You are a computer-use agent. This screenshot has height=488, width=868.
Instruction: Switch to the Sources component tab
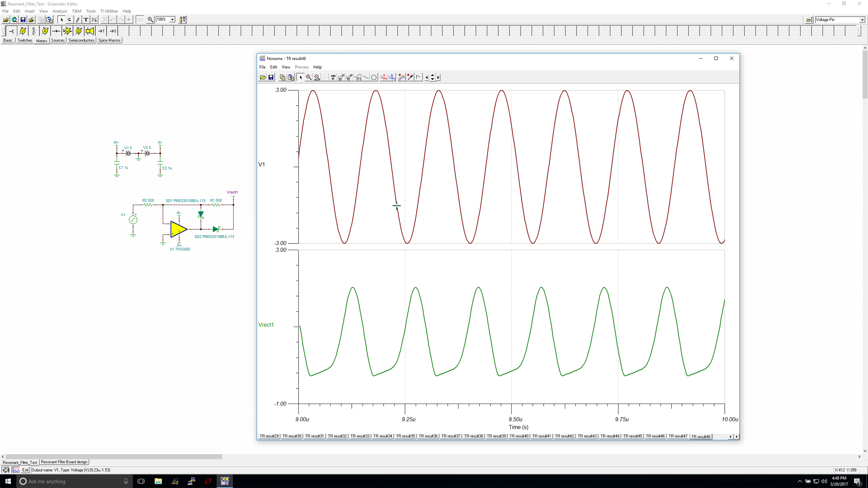(x=58, y=41)
